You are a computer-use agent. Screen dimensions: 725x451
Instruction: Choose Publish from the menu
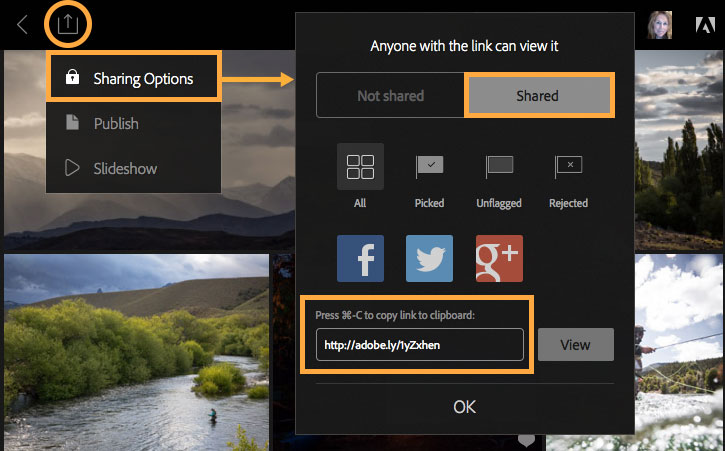point(134,124)
